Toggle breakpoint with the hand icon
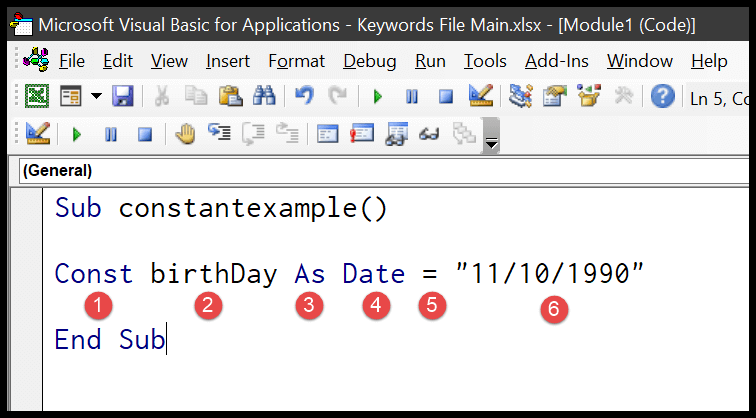 point(184,135)
